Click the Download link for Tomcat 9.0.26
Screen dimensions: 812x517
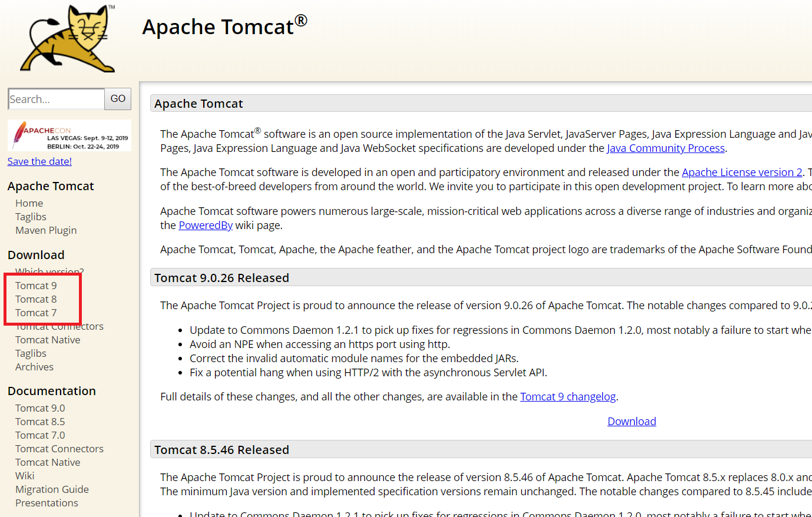[x=632, y=422]
